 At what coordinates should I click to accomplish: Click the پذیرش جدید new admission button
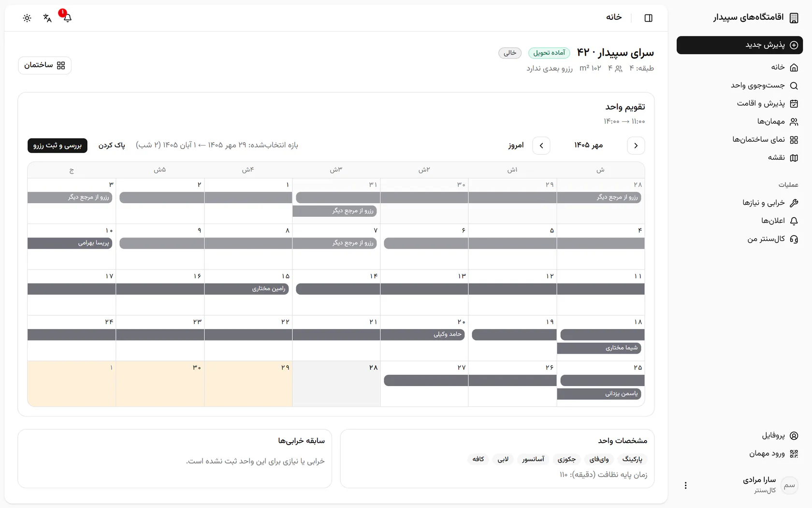(739, 45)
